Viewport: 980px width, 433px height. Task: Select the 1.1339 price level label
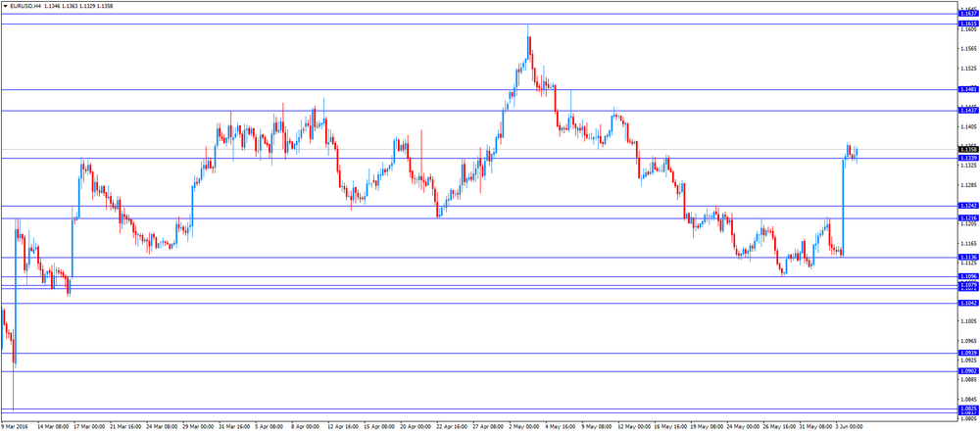tap(968, 158)
